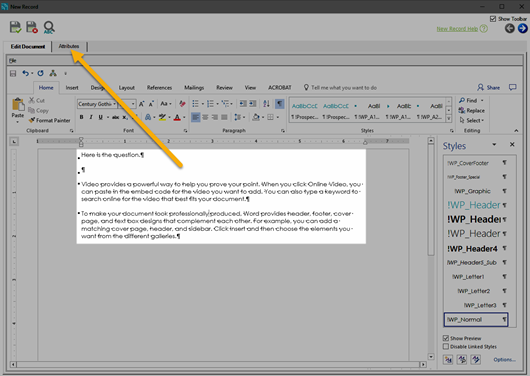Open the Paragraph dialog launcher

(283, 131)
